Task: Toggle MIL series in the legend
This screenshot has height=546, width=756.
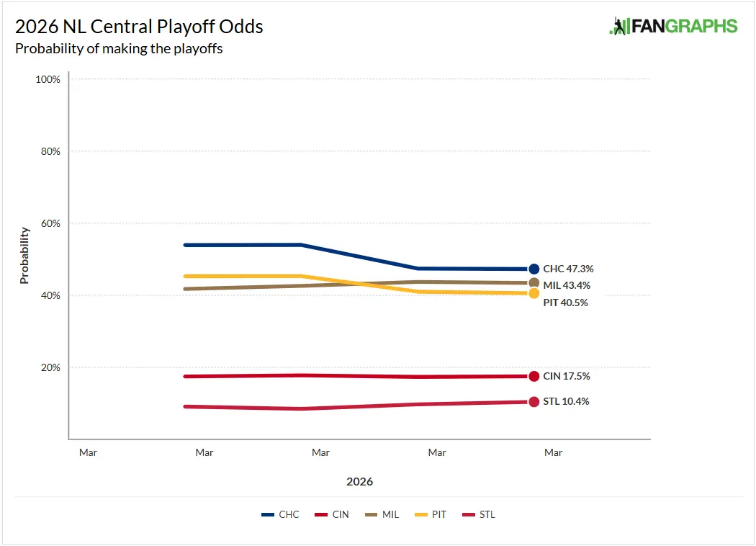Action: [x=382, y=514]
